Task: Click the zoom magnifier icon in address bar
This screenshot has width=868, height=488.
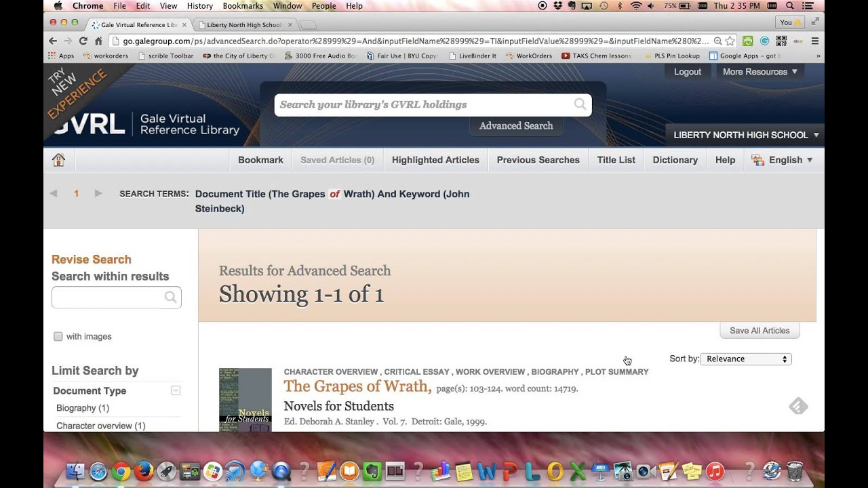Action: click(x=717, y=41)
